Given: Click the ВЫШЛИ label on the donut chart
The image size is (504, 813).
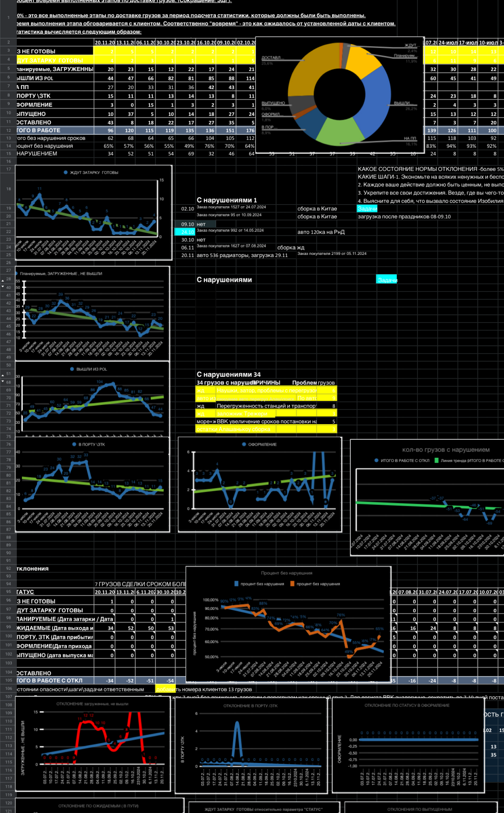Looking at the screenshot, I should pos(404,103).
